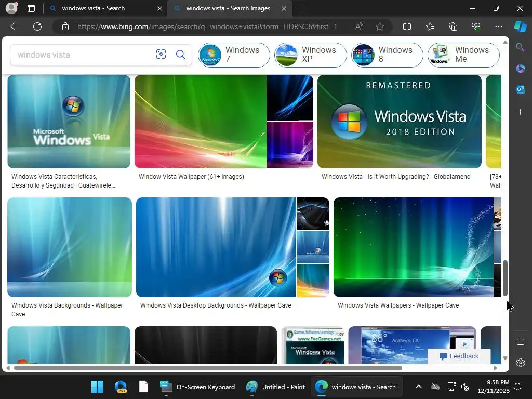Activate Read aloud icon in address bar

click(x=359, y=26)
